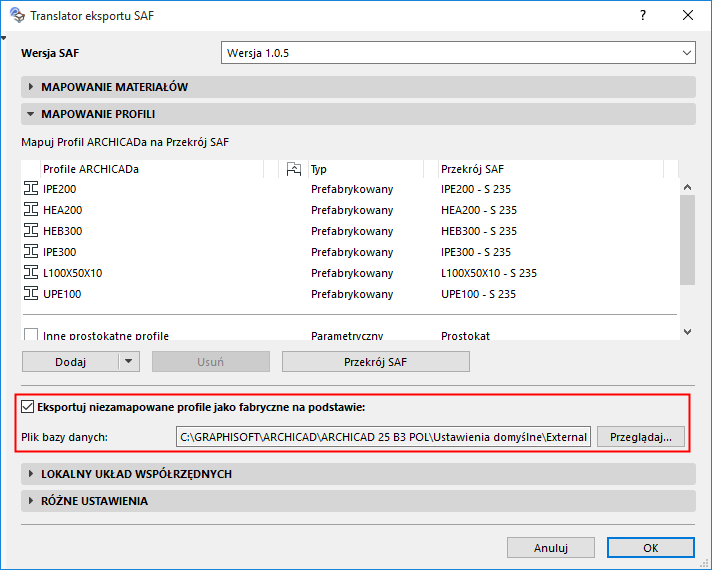Click the Przeglądaj... button
Screen dimensions: 712x570
pyautogui.click(x=641, y=437)
